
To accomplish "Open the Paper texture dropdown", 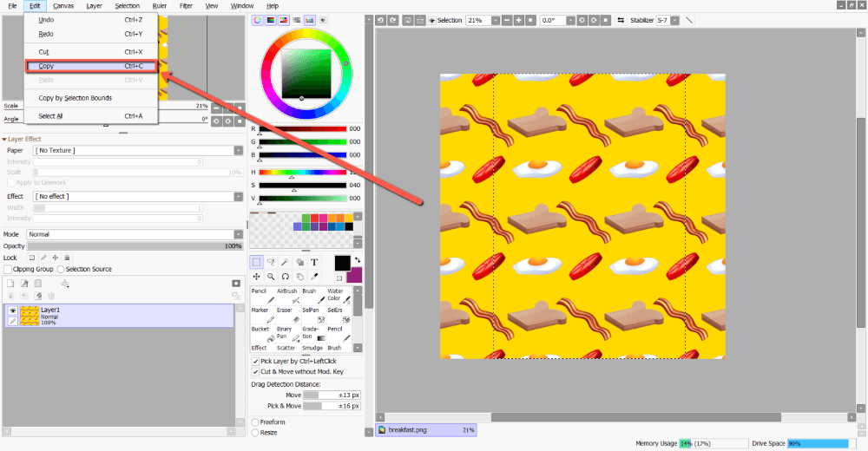I will 238,151.
